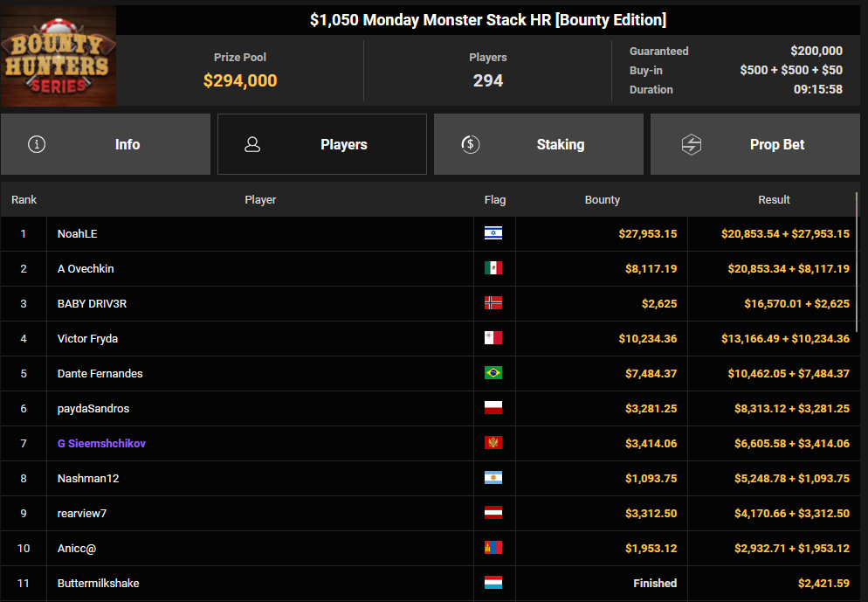The height and width of the screenshot is (602, 868).
Task: Click the Staking dollar coin icon
Action: point(470,144)
